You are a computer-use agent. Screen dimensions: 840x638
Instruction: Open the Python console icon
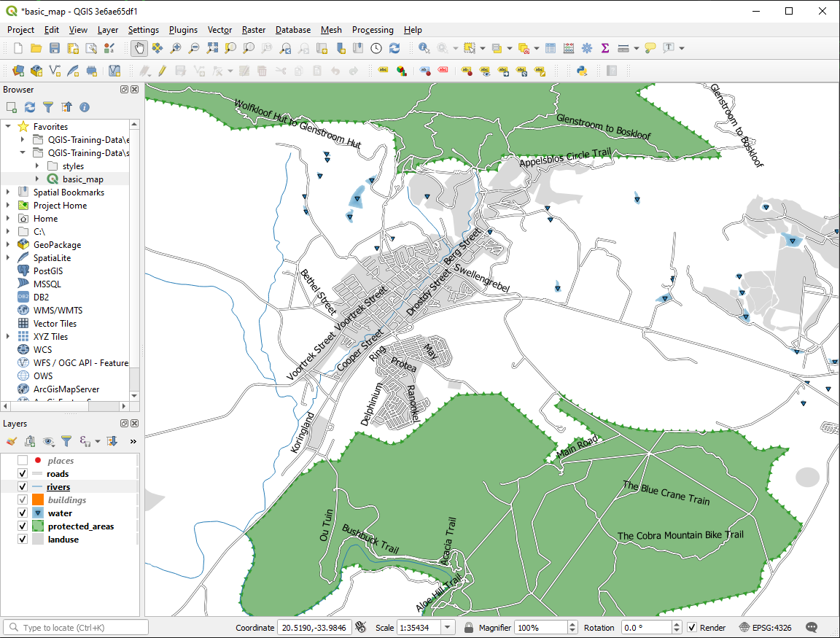(581, 71)
